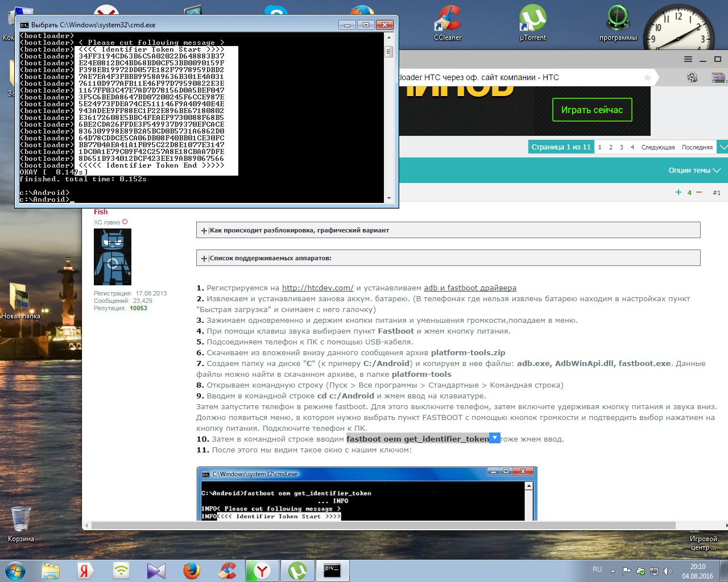Viewport: 728px width, 582px height.
Task: Click blue dropdown arrow beside selected command text
Action: tap(495, 438)
